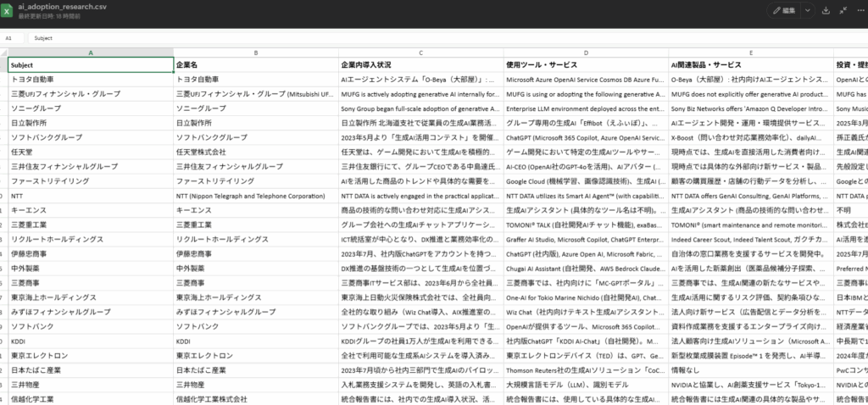Select ファーストリテイリング in the 企業名 column
The width and height of the screenshot is (868, 405).
(256, 181)
